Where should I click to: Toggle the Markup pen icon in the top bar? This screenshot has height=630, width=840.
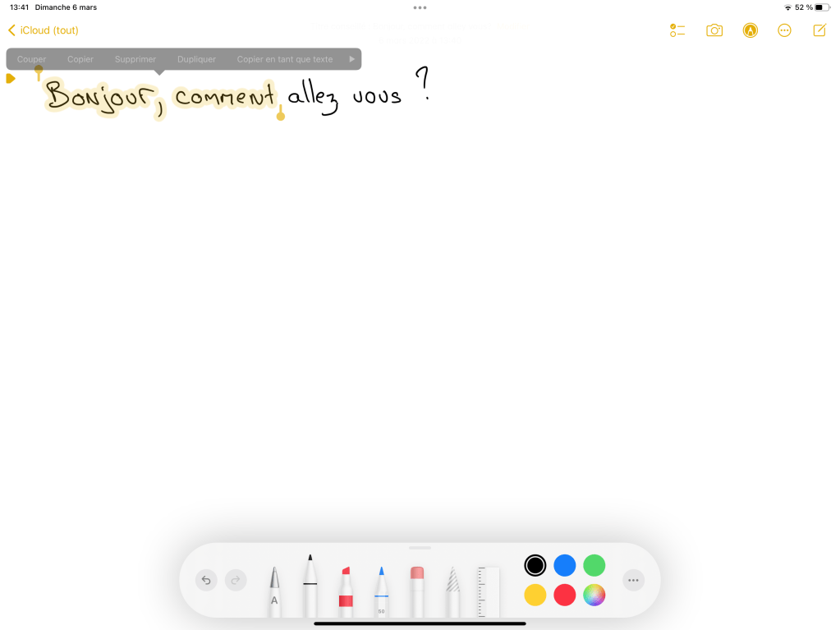pyautogui.click(x=750, y=30)
